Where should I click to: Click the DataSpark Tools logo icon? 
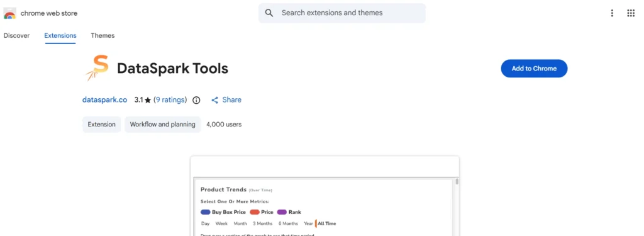pyautogui.click(x=97, y=68)
